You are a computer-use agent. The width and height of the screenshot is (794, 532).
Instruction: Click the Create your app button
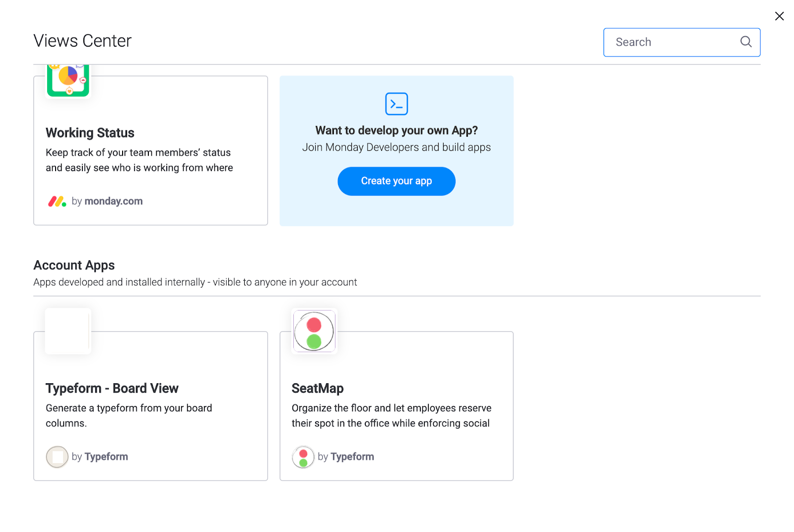[x=397, y=181]
